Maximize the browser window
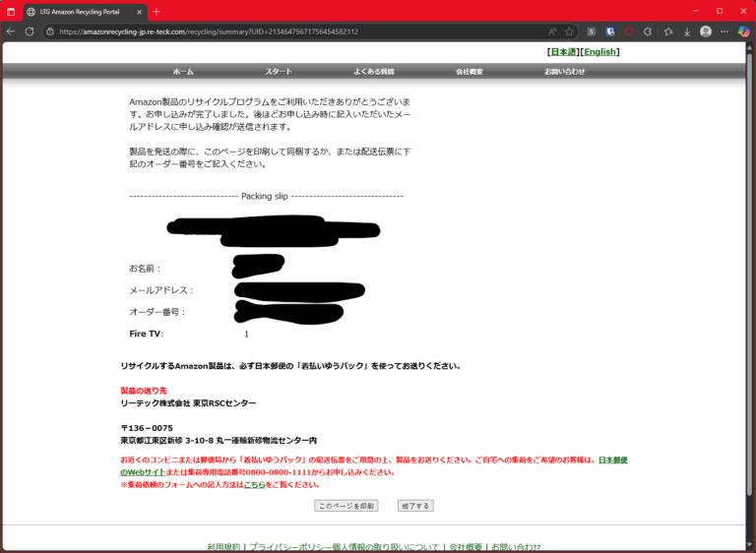756x553 pixels. (x=720, y=11)
